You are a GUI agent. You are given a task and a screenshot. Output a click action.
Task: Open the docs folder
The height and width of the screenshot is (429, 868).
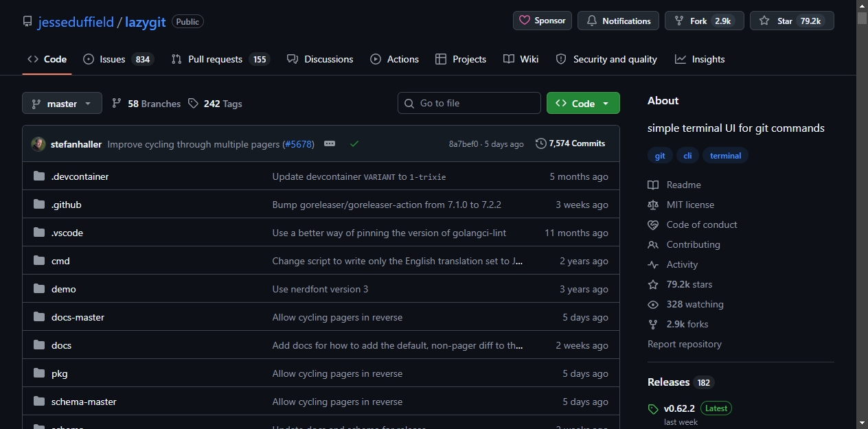click(x=61, y=345)
